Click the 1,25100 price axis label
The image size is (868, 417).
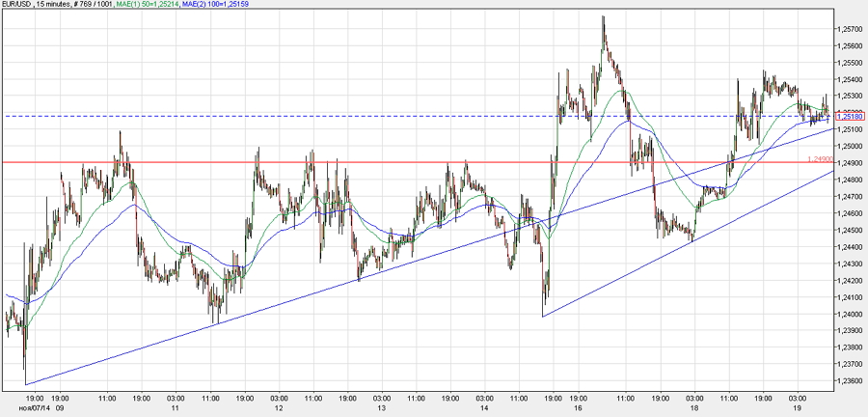point(851,129)
